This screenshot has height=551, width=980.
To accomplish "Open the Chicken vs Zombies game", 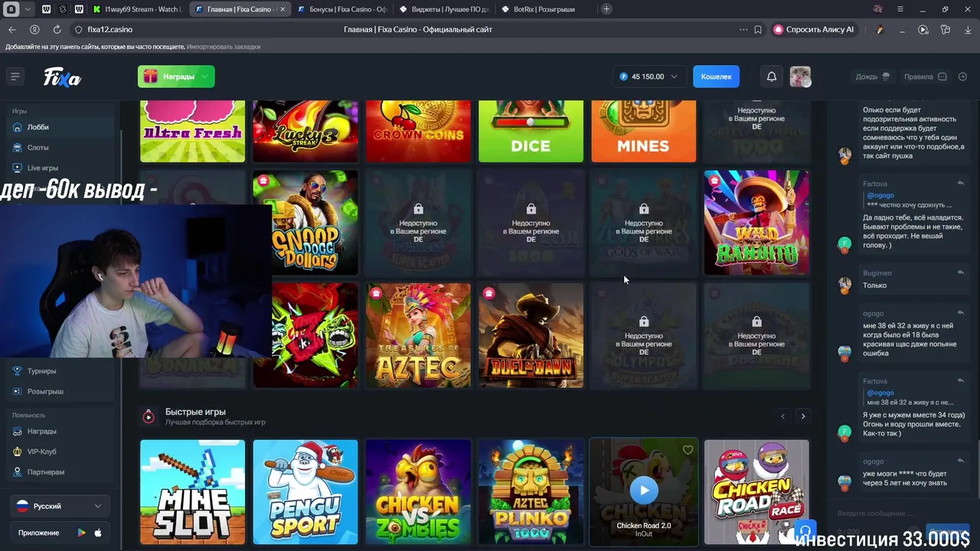I will 418,492.
